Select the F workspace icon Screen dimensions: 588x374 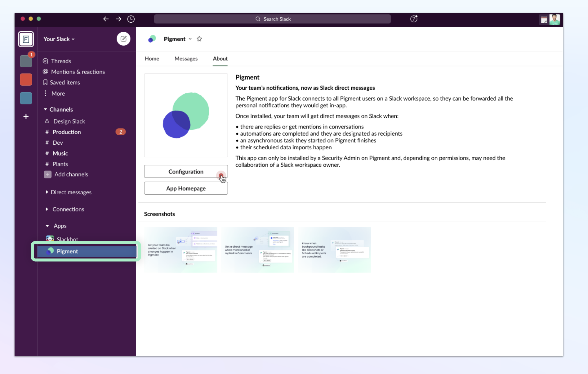(x=26, y=39)
